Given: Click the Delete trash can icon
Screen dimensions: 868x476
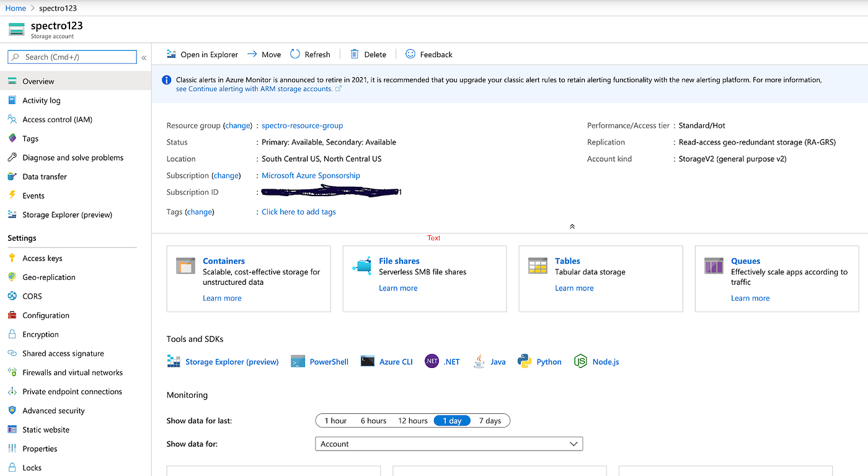Looking at the screenshot, I should tap(355, 54).
